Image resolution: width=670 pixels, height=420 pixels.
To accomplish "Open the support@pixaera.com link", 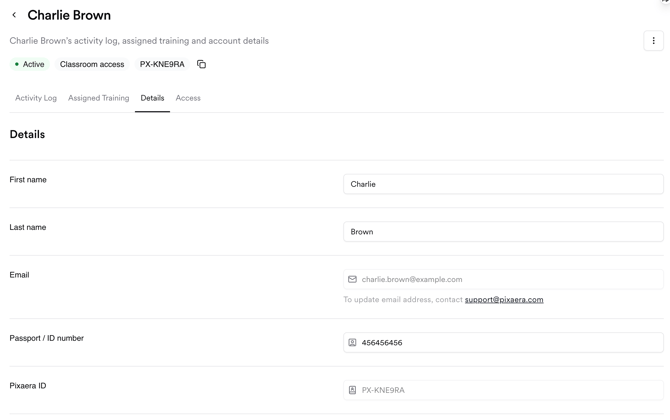I will 504,300.
